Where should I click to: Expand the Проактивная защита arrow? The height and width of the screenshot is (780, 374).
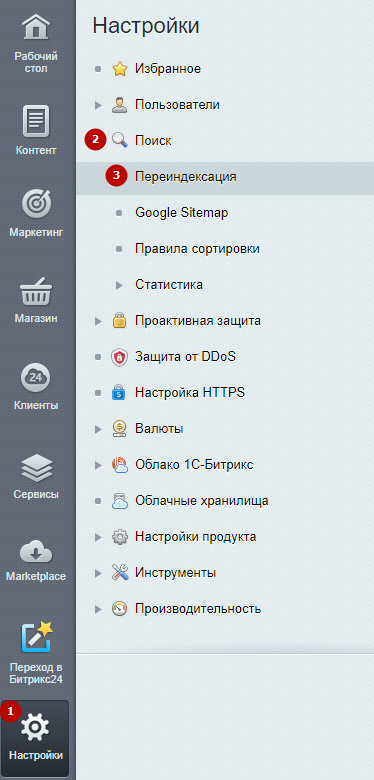point(98,321)
